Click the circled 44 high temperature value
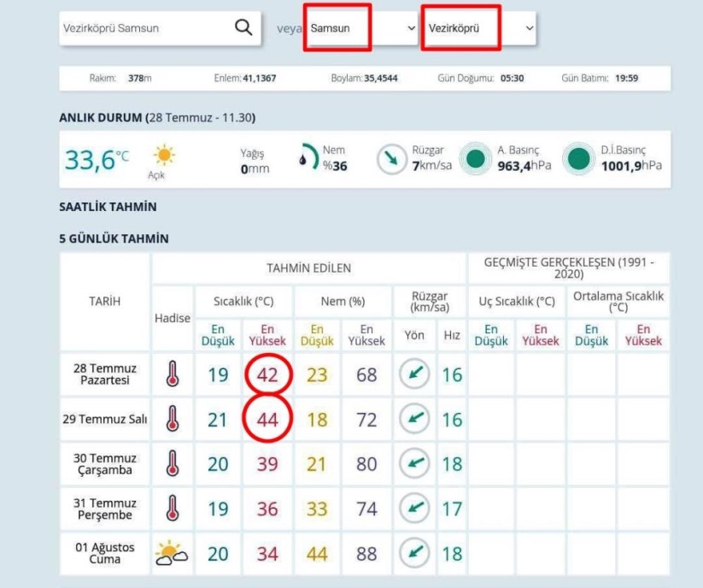The width and height of the screenshot is (703, 588). tap(267, 419)
